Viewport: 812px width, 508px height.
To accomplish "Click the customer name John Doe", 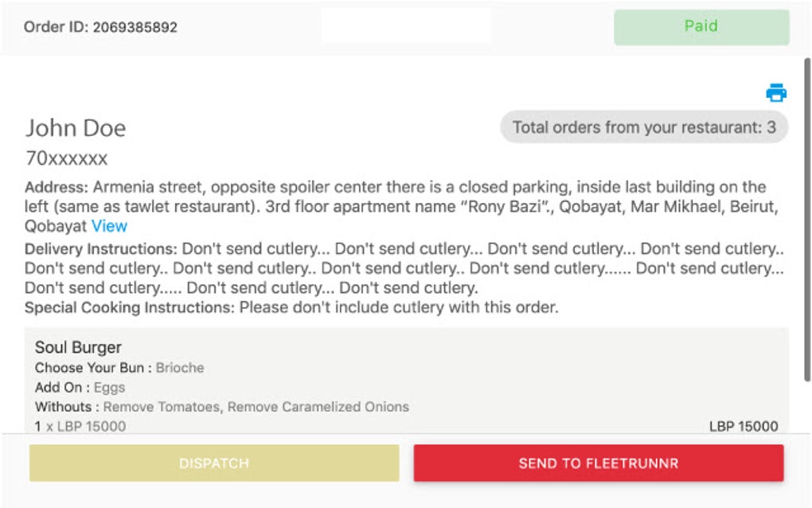I will point(76,128).
